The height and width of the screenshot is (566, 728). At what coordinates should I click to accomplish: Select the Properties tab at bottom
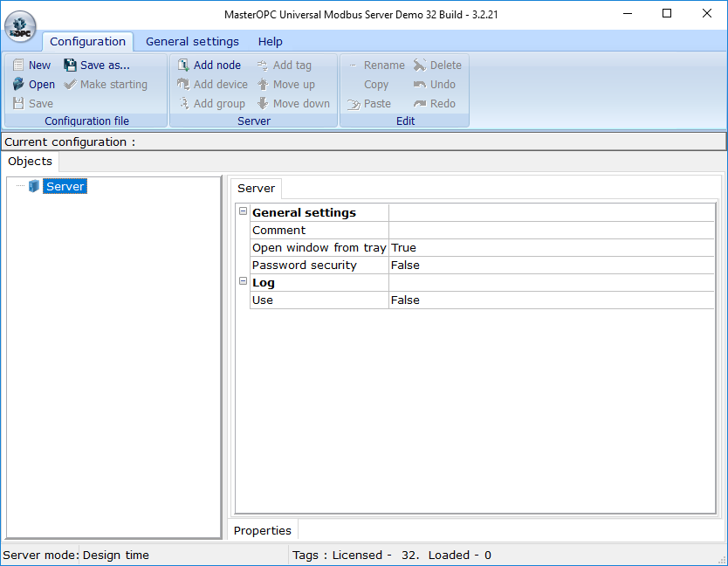tap(263, 531)
